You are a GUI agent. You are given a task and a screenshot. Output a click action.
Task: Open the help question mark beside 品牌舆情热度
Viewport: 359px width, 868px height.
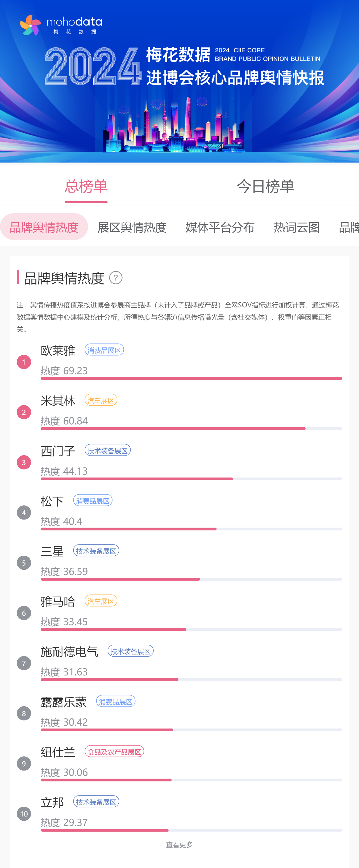[x=116, y=278]
